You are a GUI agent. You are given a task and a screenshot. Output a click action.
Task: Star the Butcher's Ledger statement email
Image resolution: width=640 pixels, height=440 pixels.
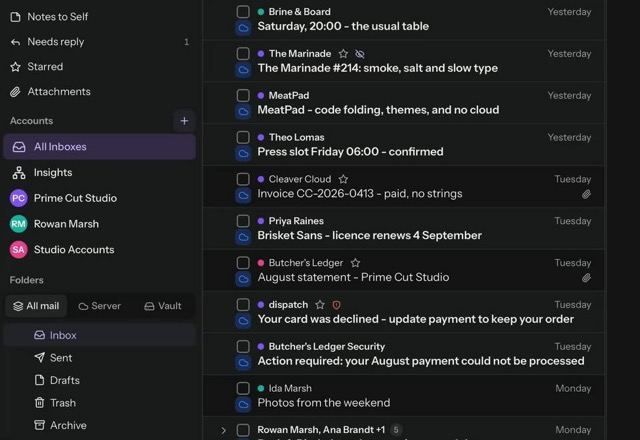(356, 263)
